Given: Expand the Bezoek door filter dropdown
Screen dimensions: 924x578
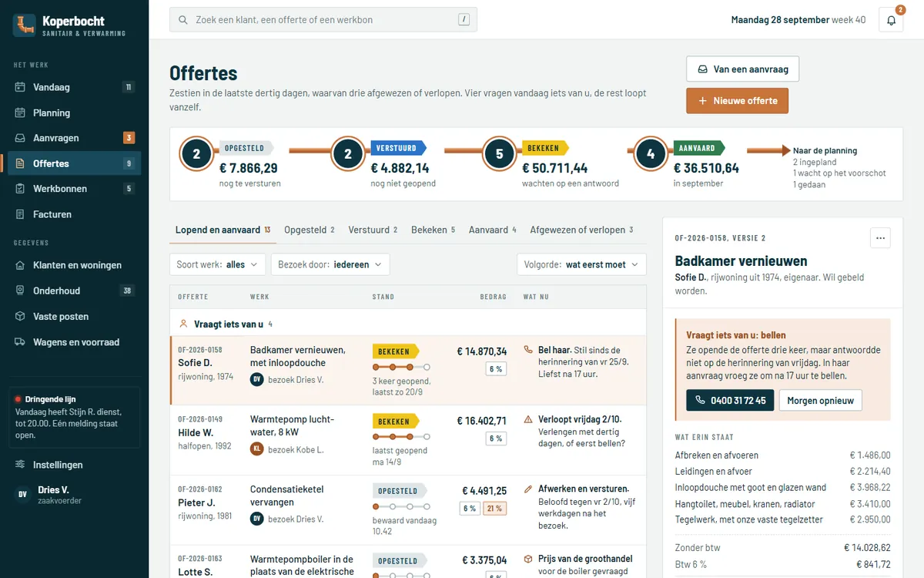Looking at the screenshot, I should tap(330, 264).
